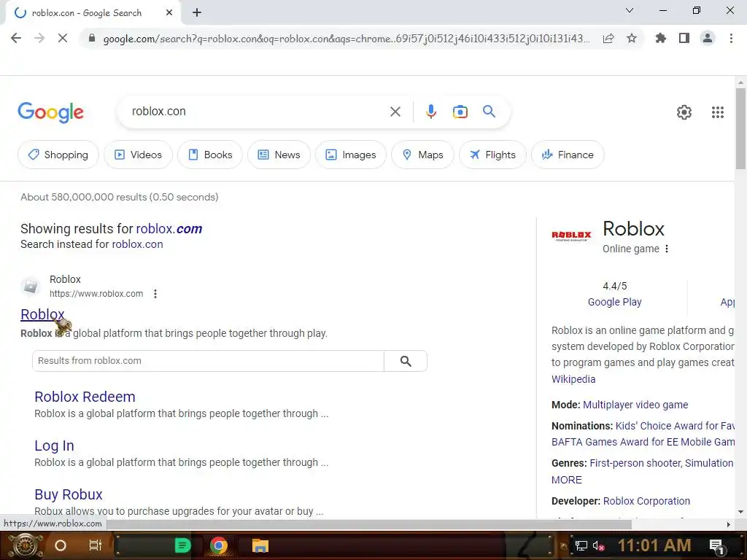Open the Wikipedia link

pyautogui.click(x=573, y=379)
